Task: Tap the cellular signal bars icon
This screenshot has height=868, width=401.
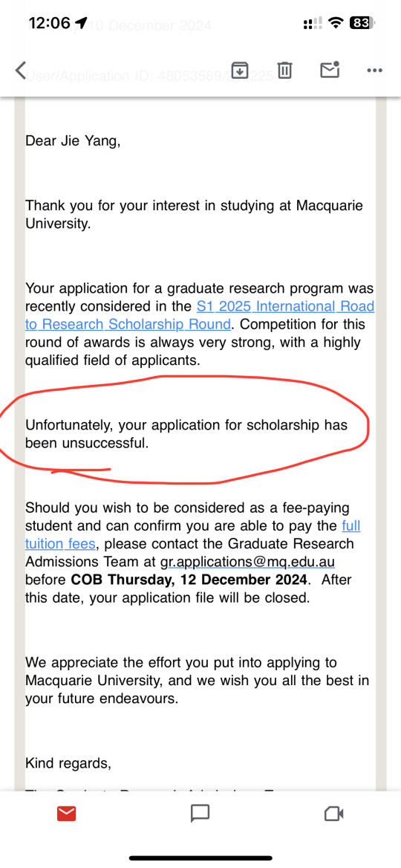Action: 313,23
